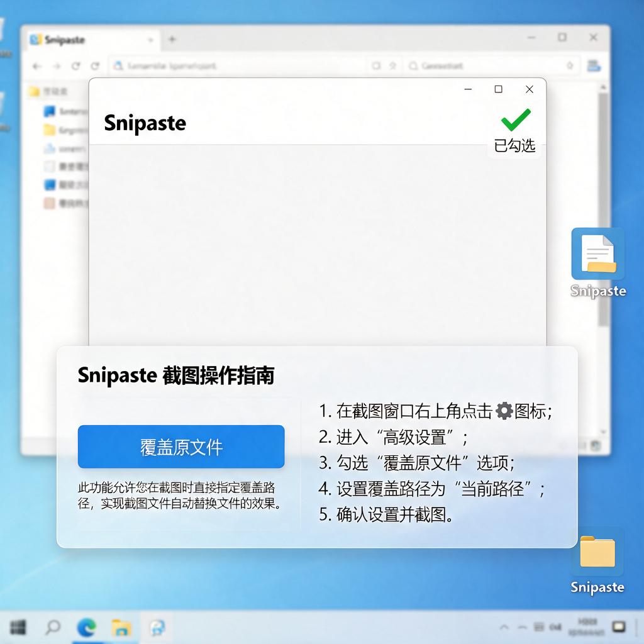Click the background window vertical scrollbar
The width and height of the screenshot is (644, 644).
tap(603, 209)
